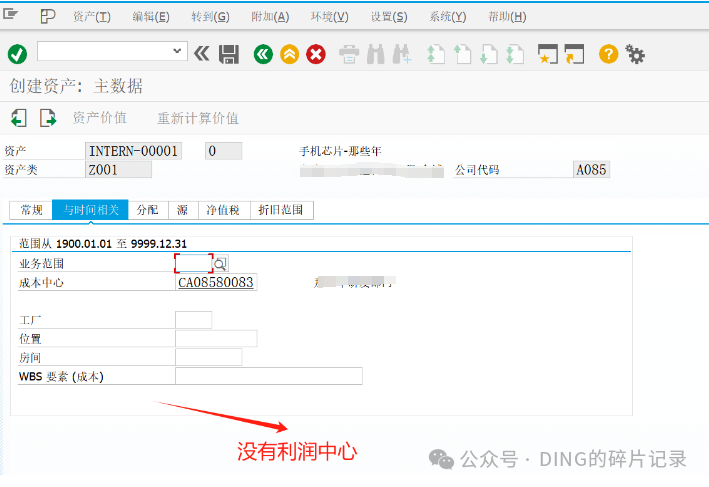Open the 转到(G) menu
This screenshot has height=487, width=709.
(210, 17)
